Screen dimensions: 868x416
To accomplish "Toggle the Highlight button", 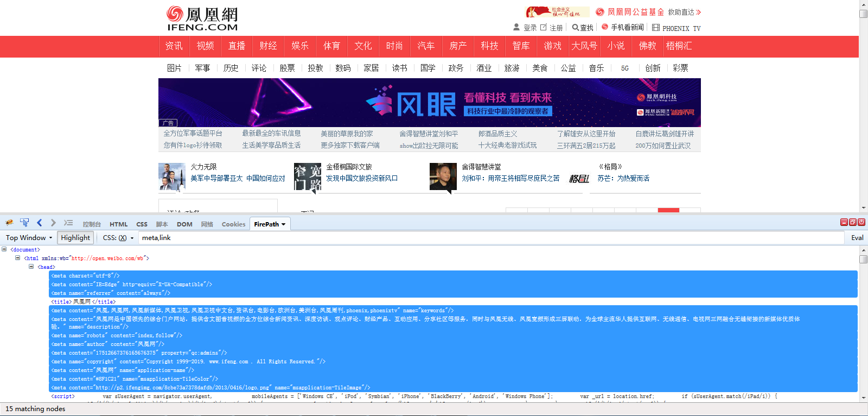I will click(x=75, y=238).
